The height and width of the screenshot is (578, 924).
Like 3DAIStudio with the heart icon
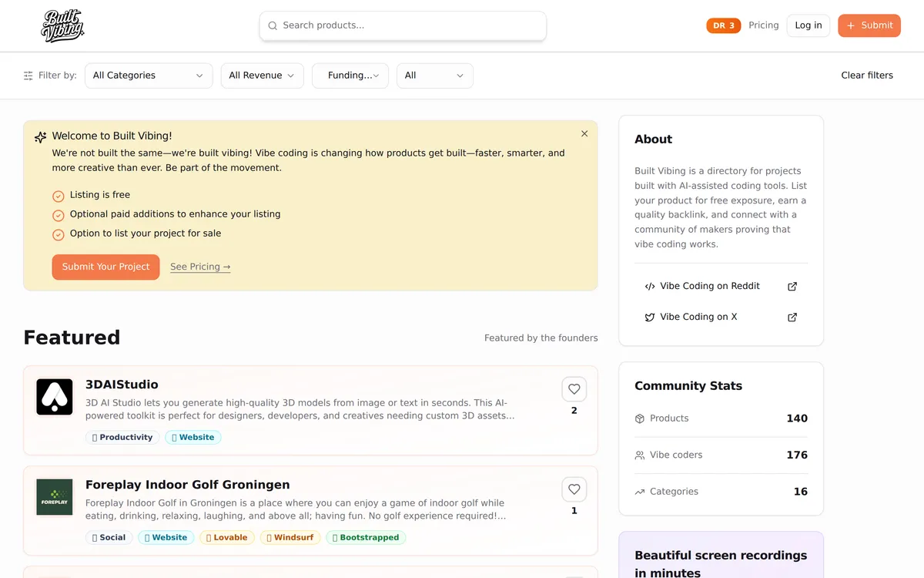574,389
